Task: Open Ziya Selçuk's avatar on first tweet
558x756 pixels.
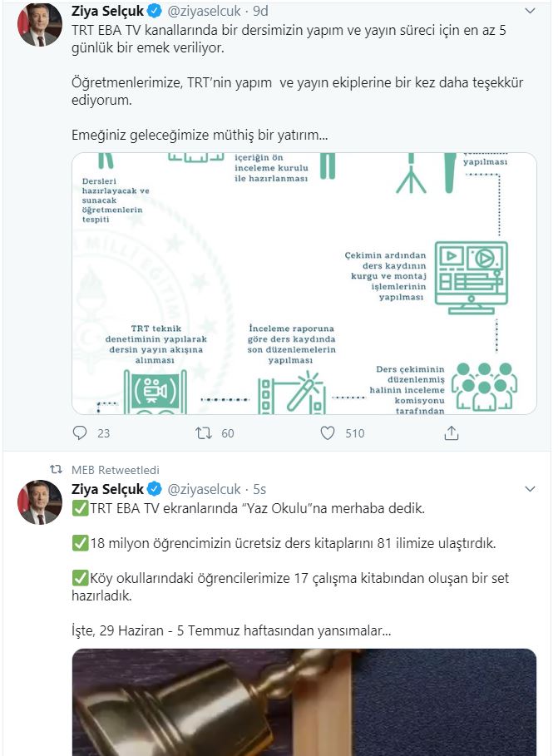Action: click(x=40, y=24)
